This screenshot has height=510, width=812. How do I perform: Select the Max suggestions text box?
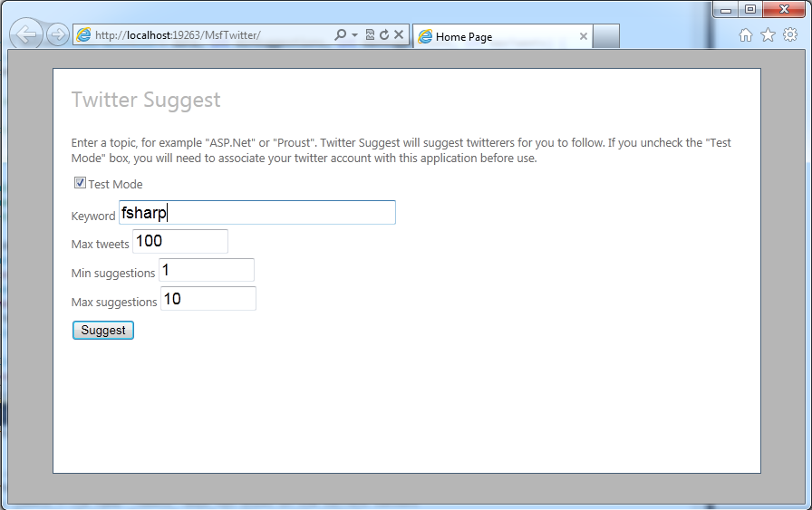[208, 299]
